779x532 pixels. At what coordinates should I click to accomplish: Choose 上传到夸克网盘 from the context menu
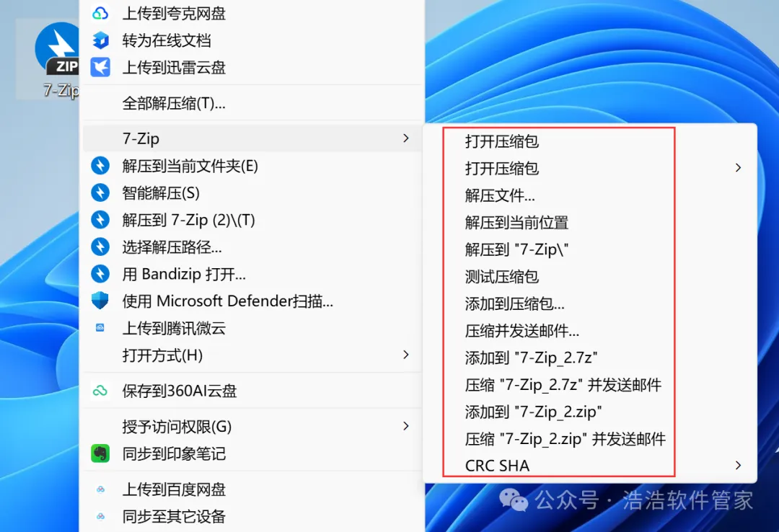click(x=252, y=14)
